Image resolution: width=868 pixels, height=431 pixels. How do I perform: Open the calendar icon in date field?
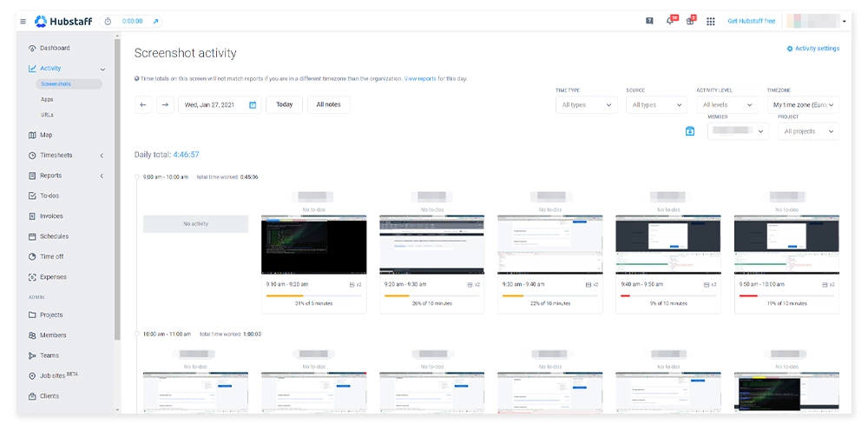[x=253, y=104]
